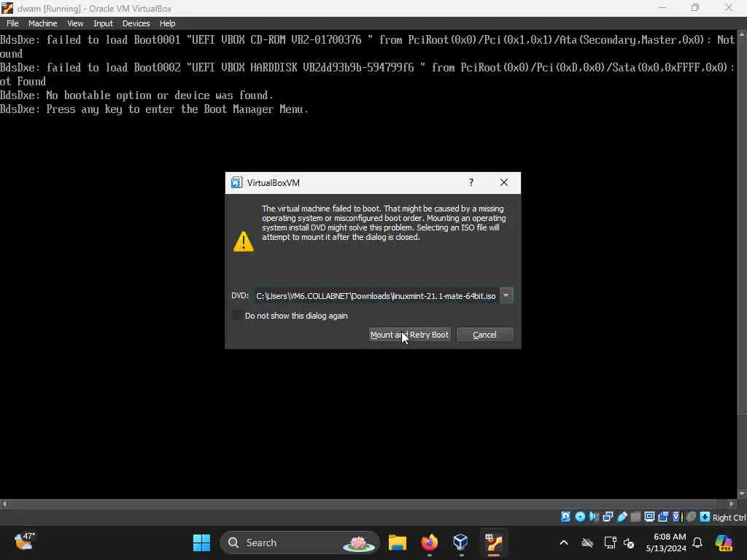The image size is (747, 560).
Task: Open the File menu
Action: [x=12, y=23]
